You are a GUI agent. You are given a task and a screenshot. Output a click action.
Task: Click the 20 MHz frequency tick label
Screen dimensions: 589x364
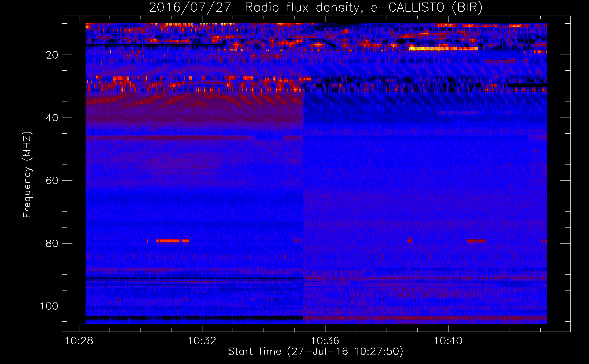(52, 55)
